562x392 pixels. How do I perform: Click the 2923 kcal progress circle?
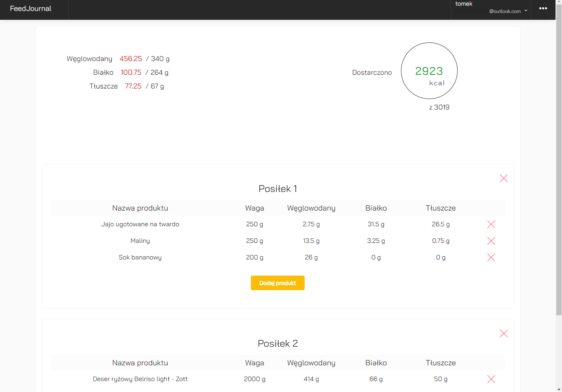click(x=429, y=71)
